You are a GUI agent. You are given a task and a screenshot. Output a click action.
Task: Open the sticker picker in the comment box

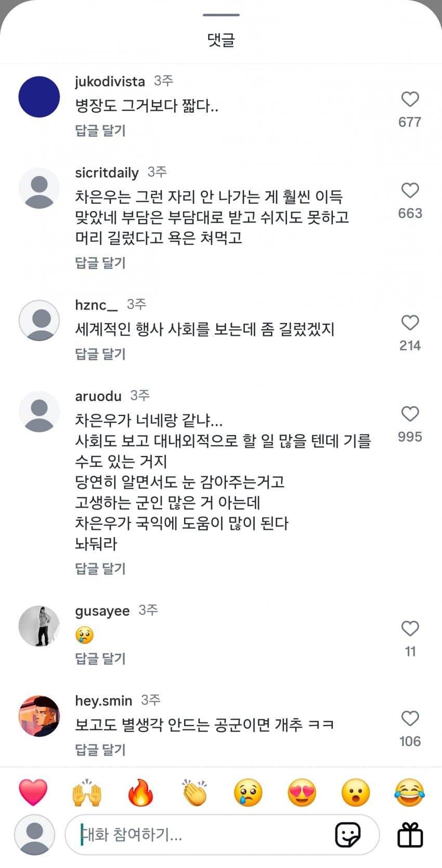(347, 835)
